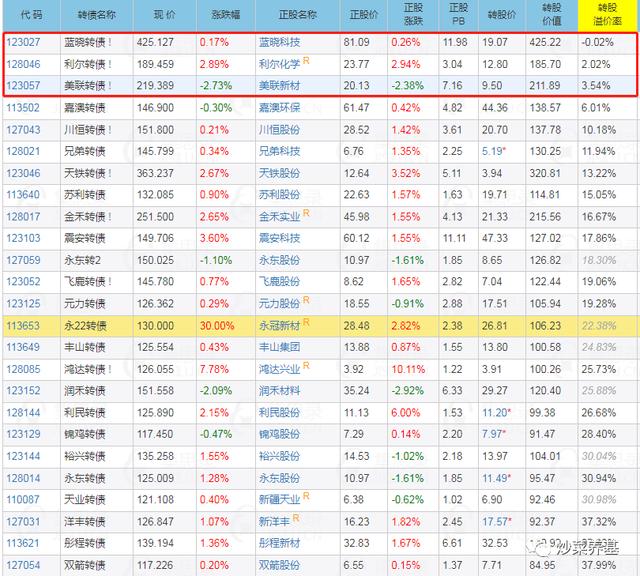Open bond code 123046 link
Image resolution: width=640 pixels, height=576 pixels.
click(23, 173)
